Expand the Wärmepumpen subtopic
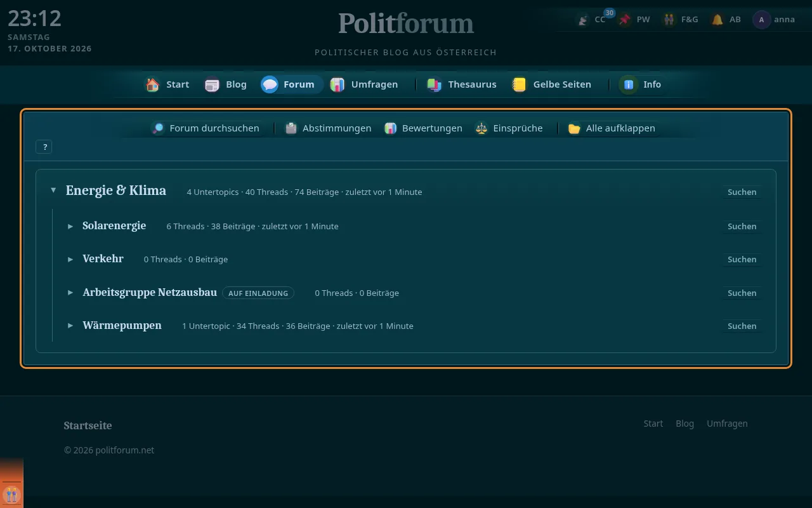Screen dimensions: 812x508 70,326
